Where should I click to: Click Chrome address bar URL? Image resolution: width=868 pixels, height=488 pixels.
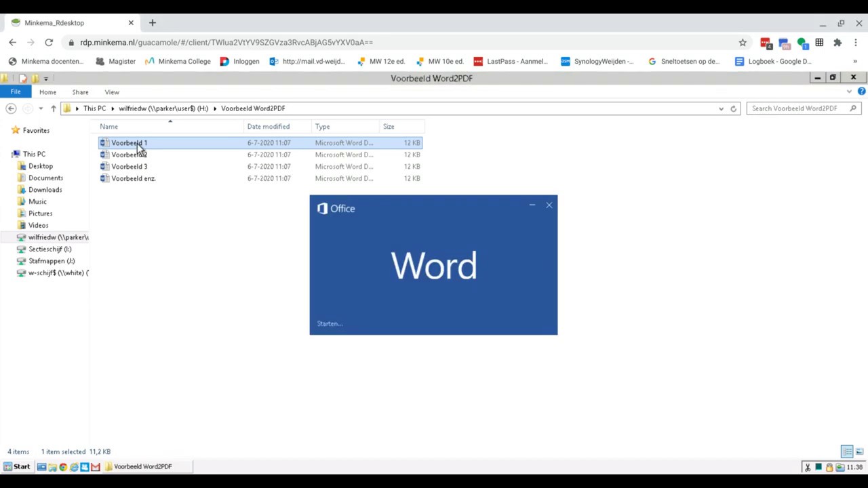click(x=226, y=42)
